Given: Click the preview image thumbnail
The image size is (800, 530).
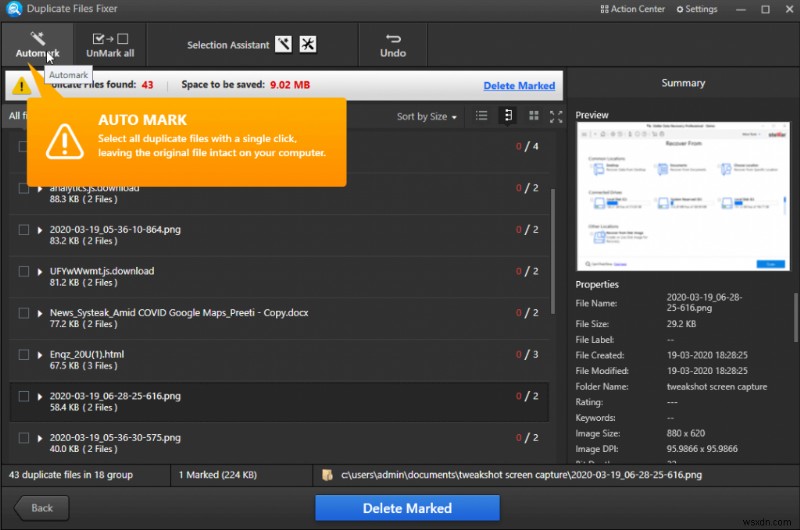Looking at the screenshot, I should (x=683, y=196).
